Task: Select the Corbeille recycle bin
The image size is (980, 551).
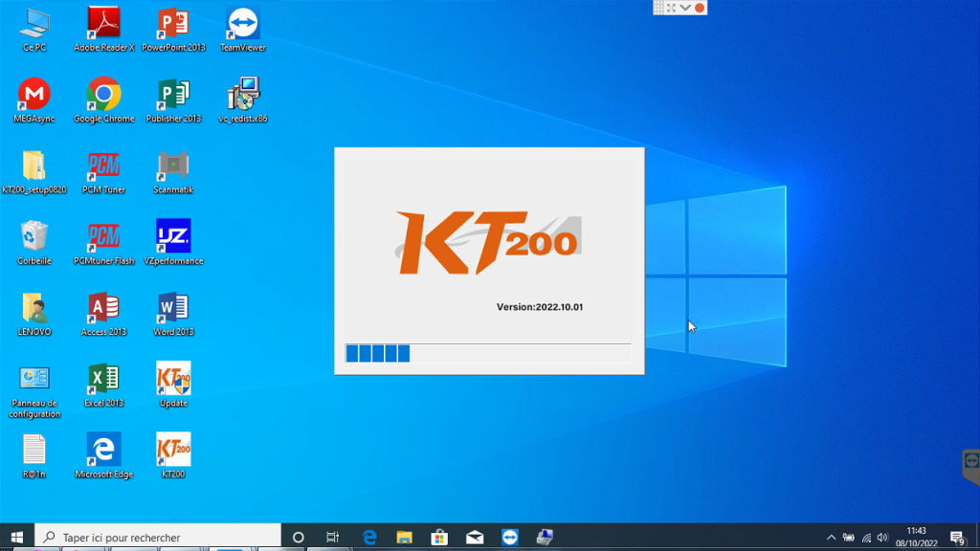Action: (34, 243)
